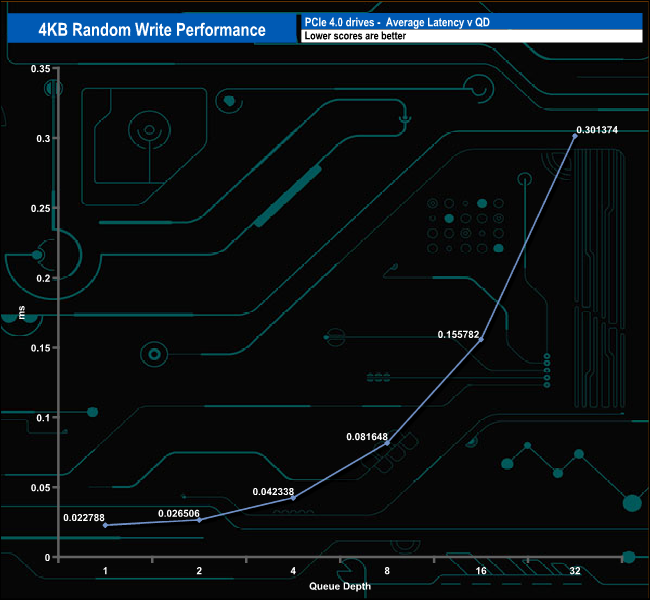650x600 pixels.
Task: Click the x-axis label 32
Action: 575,571
